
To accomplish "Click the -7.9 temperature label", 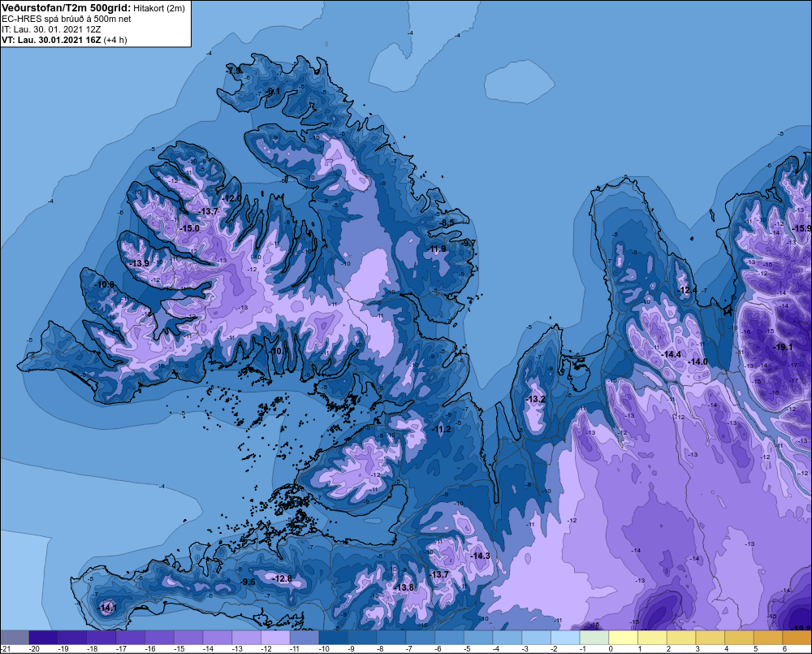I will [x=234, y=71].
